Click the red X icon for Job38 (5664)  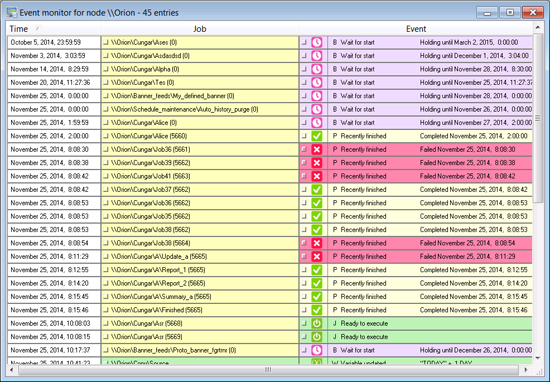click(x=317, y=243)
